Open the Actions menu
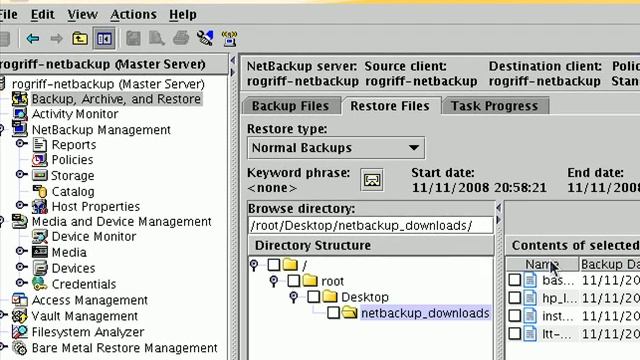The image size is (640, 360). 133,15
